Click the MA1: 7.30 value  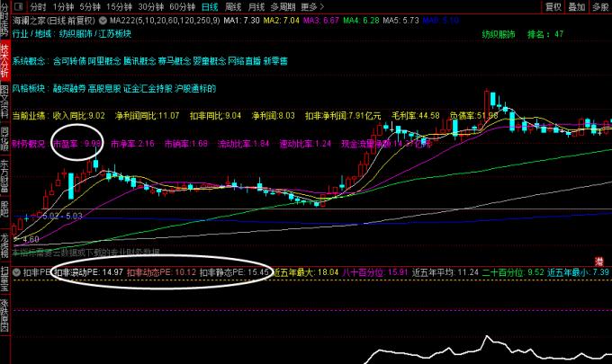pyautogui.click(x=241, y=21)
